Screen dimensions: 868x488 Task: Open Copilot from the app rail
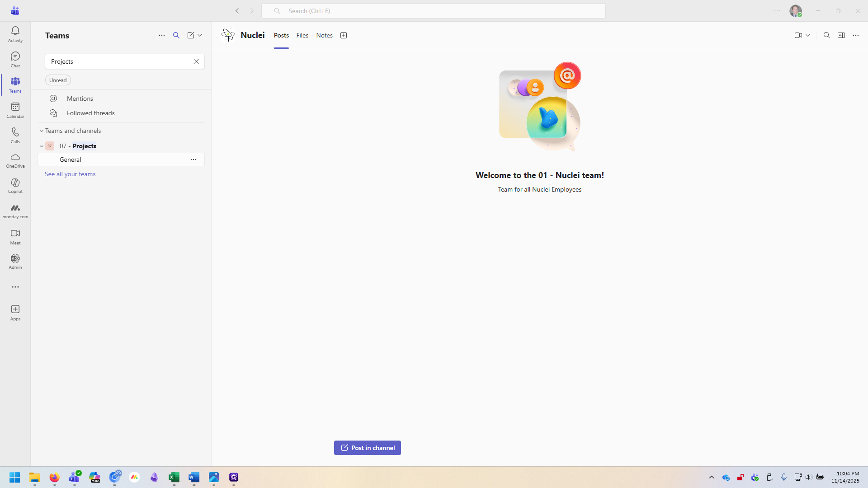15,185
